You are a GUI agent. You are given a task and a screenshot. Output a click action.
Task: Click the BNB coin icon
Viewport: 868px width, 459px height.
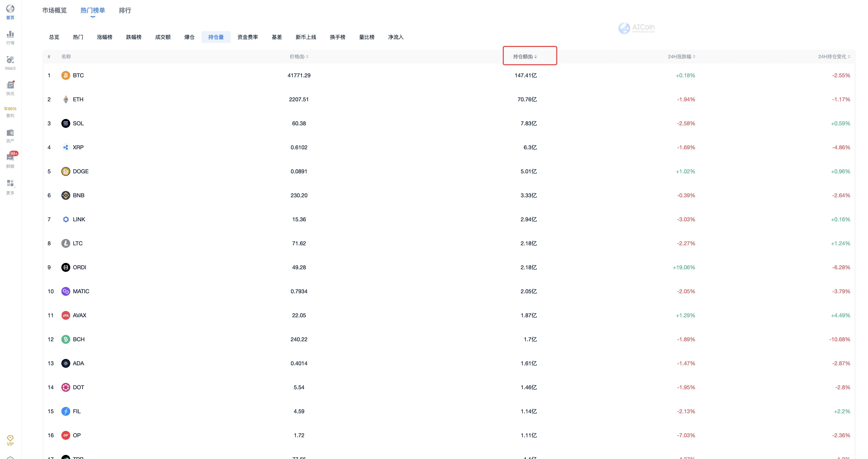66,195
